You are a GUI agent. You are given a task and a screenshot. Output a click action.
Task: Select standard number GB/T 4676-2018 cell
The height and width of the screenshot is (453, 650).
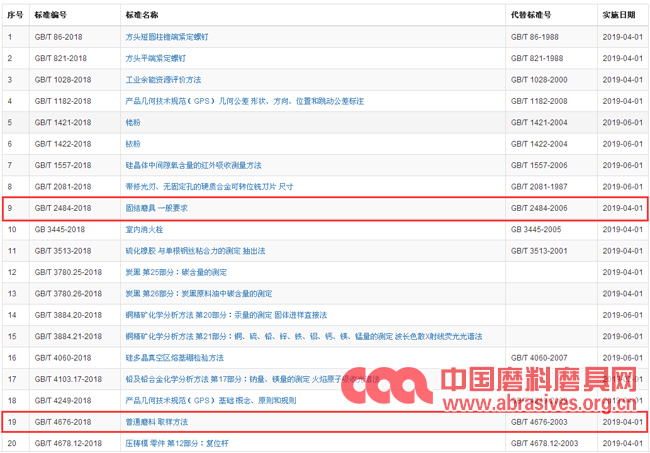point(63,423)
